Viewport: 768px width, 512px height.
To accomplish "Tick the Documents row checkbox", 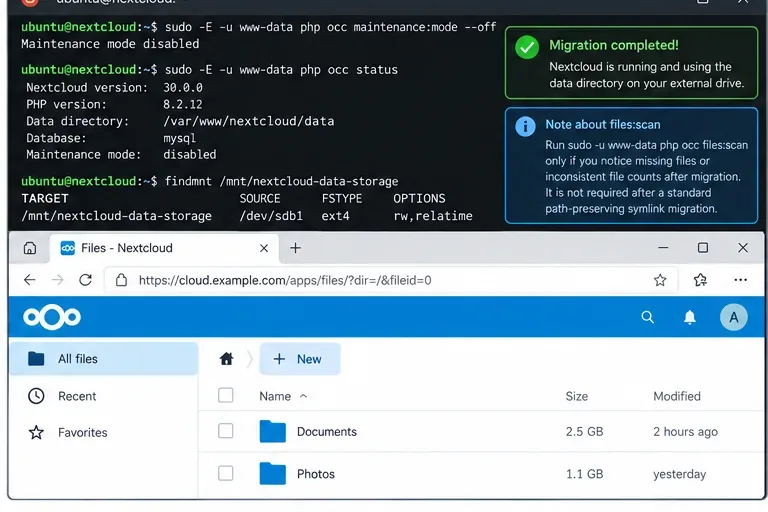I will [x=225, y=431].
